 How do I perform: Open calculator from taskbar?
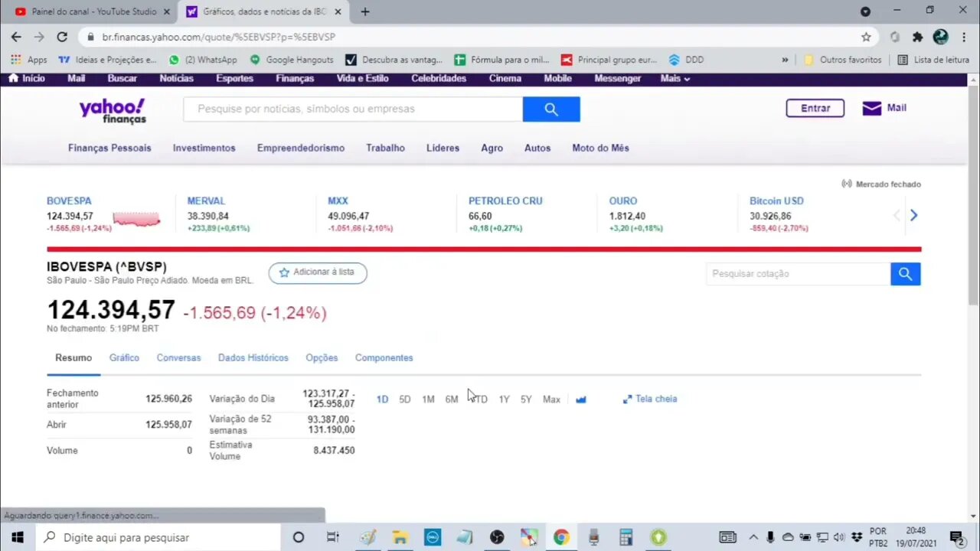point(626,537)
